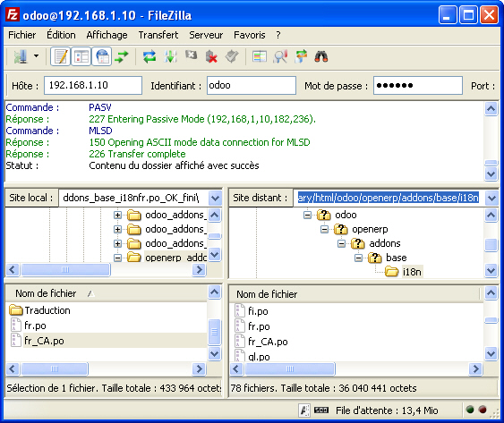Collapse the openerp_addc local folder

[117, 258]
